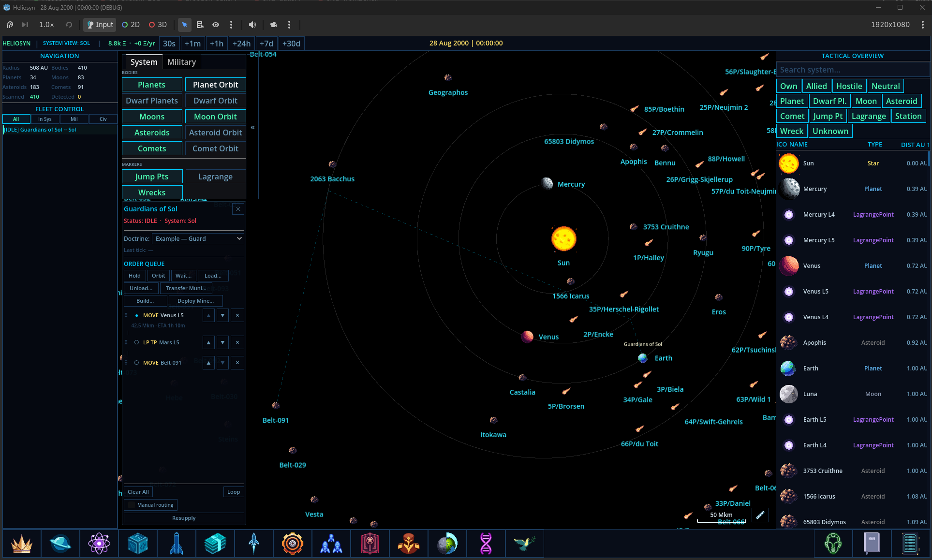Collapse the filter panel with the « chevron
This screenshot has height=560, width=932.
(252, 127)
